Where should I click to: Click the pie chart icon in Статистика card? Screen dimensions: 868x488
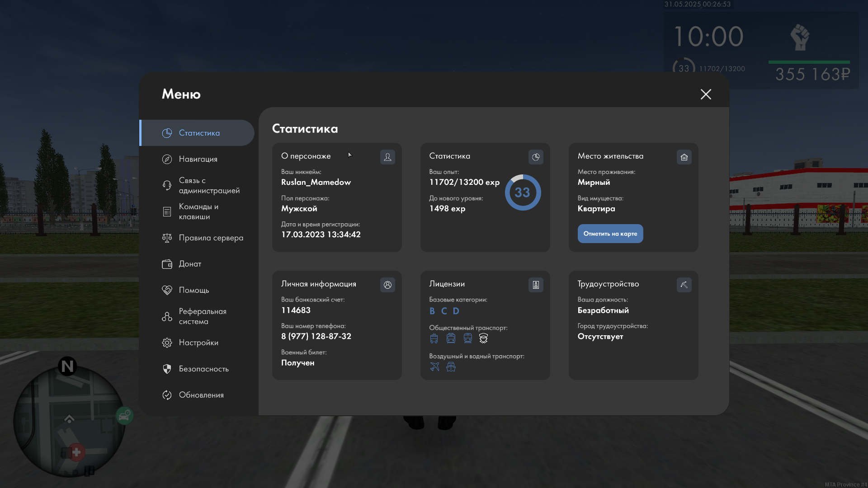536,157
